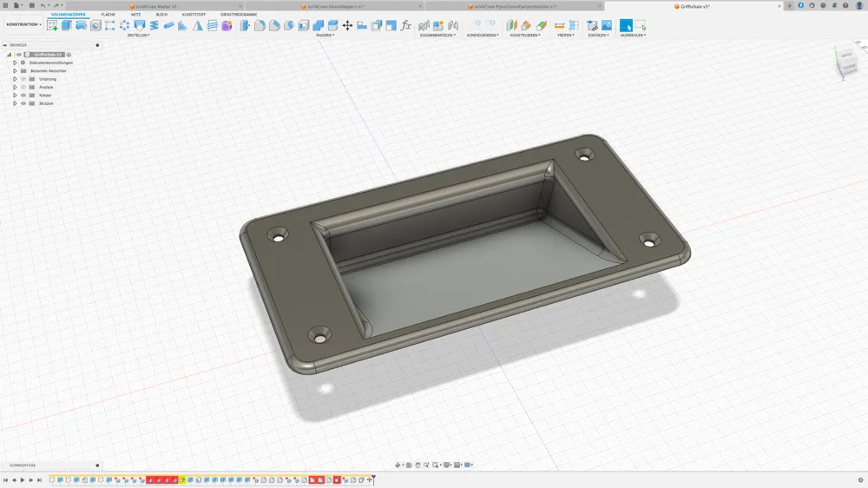Expand the Benannte Ansichten node
Image resolution: width=868 pixels, height=488 pixels.
pos(15,71)
